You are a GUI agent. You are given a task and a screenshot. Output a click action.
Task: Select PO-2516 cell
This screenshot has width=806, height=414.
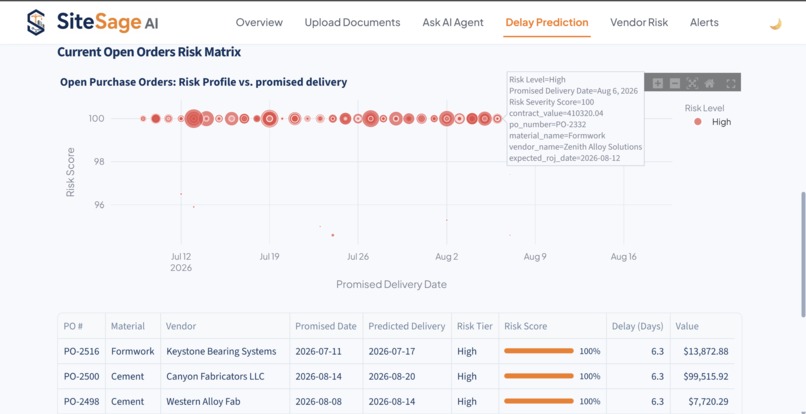(x=81, y=351)
